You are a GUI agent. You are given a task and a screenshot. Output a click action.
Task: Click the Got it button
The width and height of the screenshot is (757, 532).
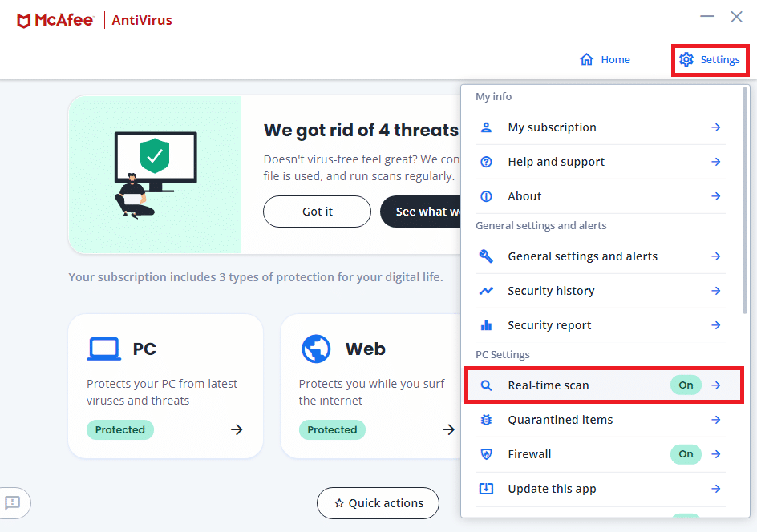(318, 212)
